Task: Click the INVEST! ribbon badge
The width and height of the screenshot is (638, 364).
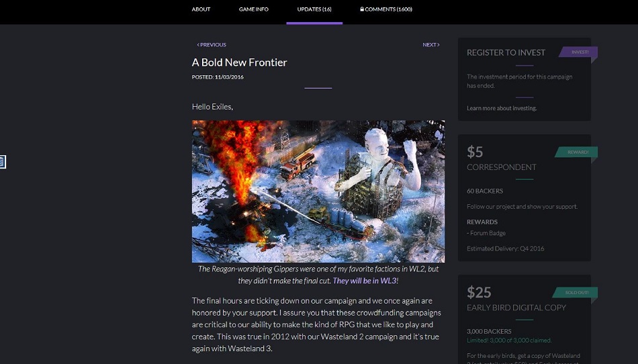Action: 578,52
